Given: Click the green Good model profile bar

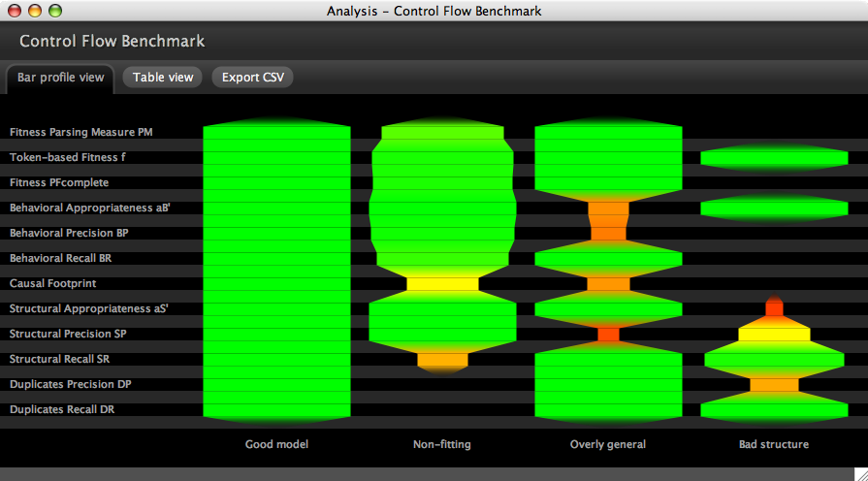Looking at the screenshot, I should [276, 272].
